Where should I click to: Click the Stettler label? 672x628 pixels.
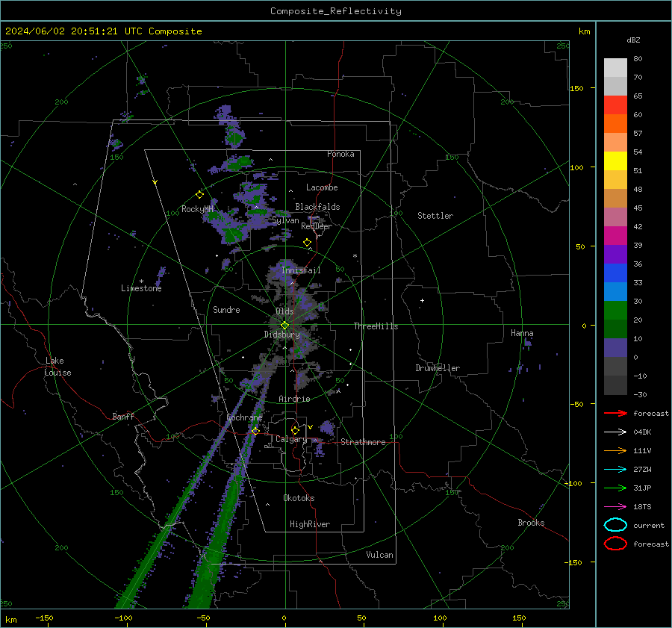[435, 216]
